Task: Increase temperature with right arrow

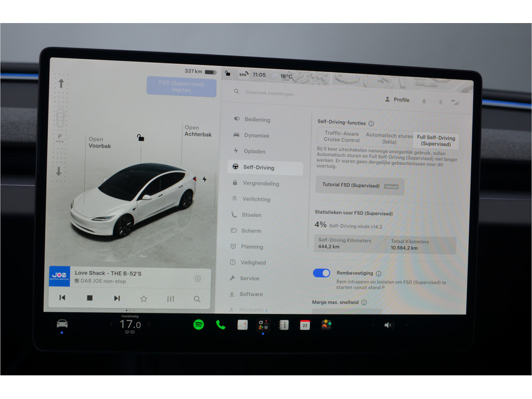Action: tap(148, 324)
